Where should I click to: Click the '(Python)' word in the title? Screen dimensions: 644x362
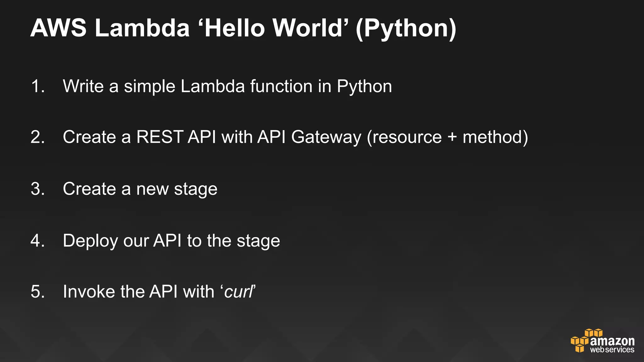click(x=406, y=28)
